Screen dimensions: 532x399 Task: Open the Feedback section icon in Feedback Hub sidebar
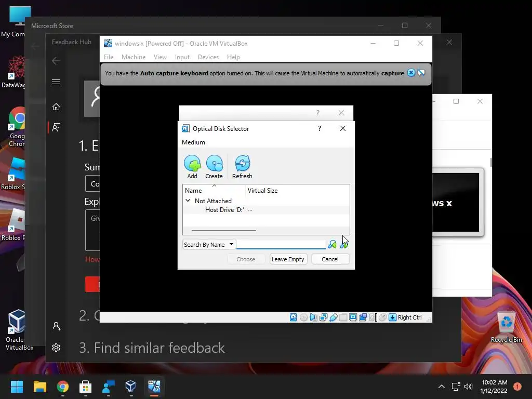coord(56,127)
